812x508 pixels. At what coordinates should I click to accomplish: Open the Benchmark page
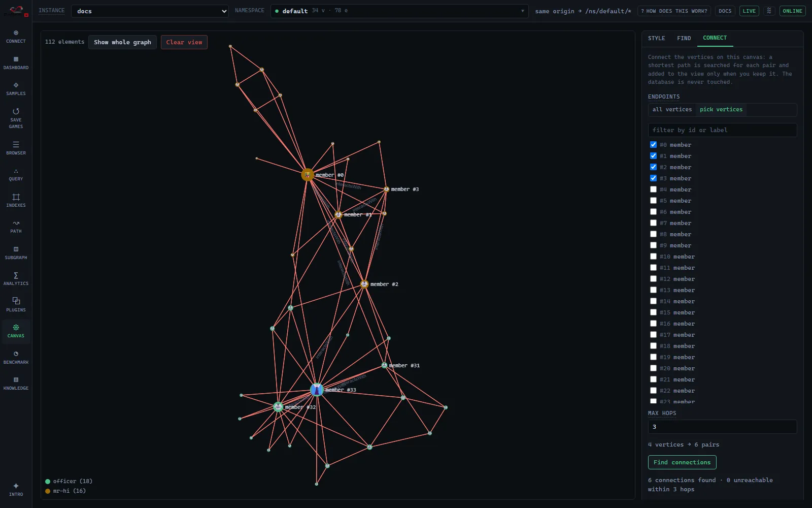(x=16, y=358)
